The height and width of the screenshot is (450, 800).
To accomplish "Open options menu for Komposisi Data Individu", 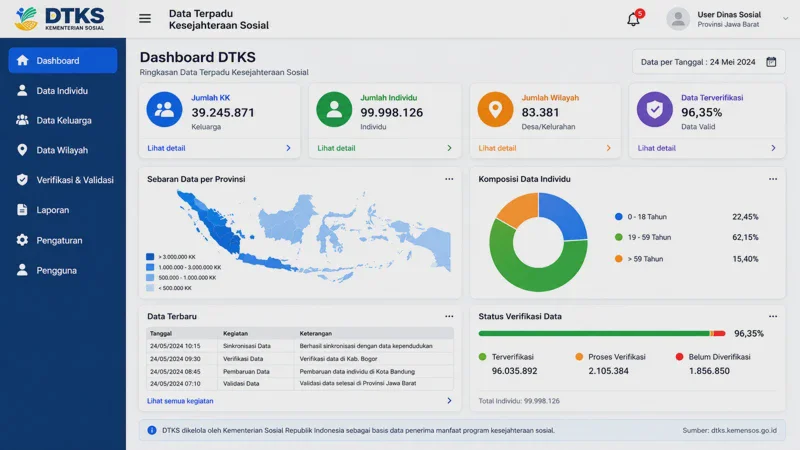I will [773, 179].
